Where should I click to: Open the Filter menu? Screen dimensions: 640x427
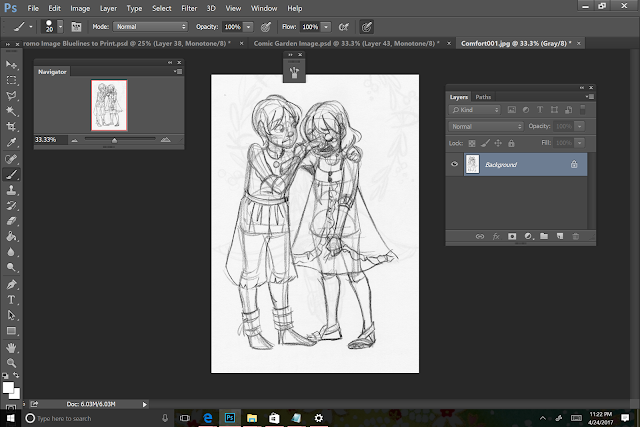189,6
